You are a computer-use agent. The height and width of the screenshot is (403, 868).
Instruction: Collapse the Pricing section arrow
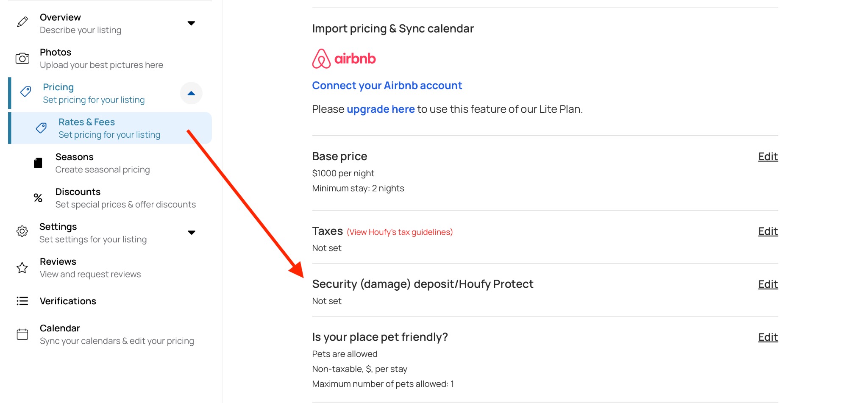click(191, 93)
